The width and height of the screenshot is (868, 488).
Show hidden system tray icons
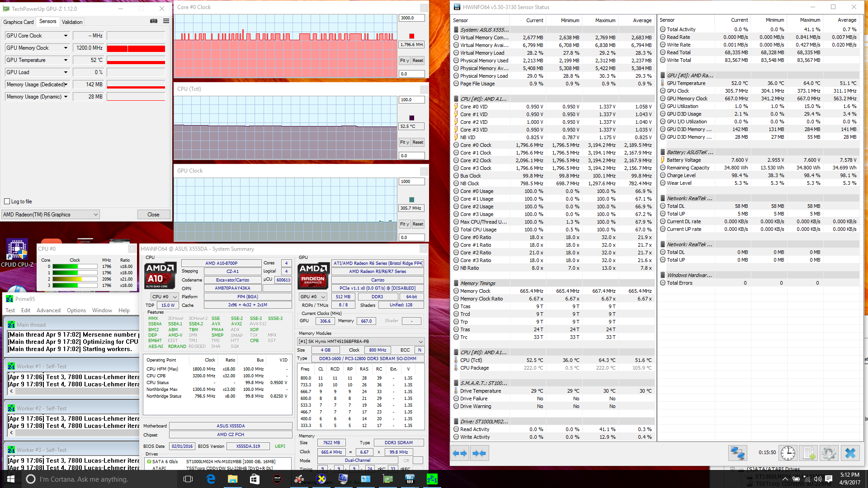coord(785,479)
